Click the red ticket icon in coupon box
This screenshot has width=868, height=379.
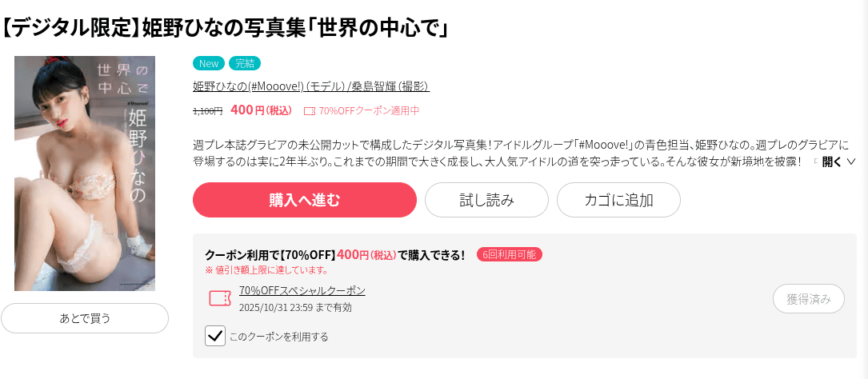point(219,298)
